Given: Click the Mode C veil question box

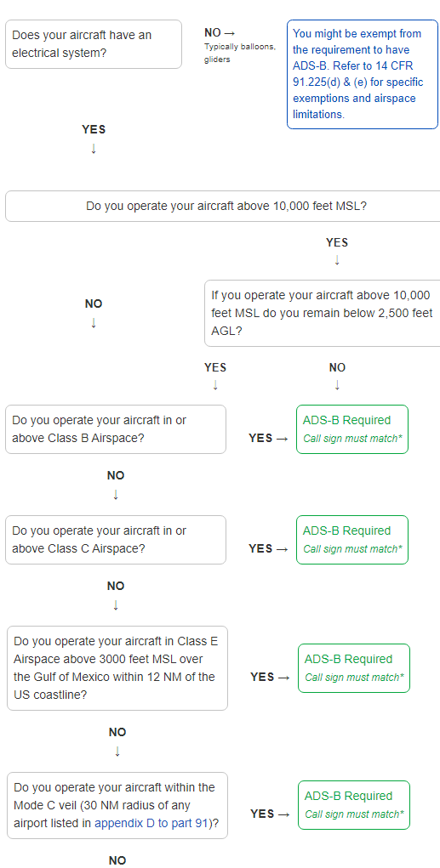Looking at the screenshot, I should [x=117, y=805].
